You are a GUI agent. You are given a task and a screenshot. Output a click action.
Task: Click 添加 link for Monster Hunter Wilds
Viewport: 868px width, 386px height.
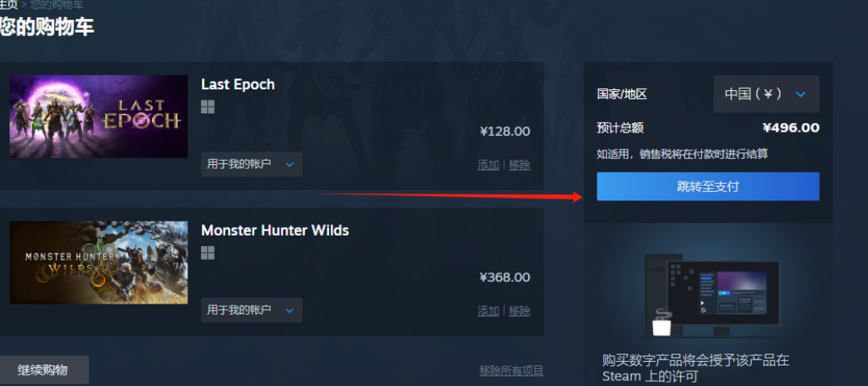[x=488, y=311]
